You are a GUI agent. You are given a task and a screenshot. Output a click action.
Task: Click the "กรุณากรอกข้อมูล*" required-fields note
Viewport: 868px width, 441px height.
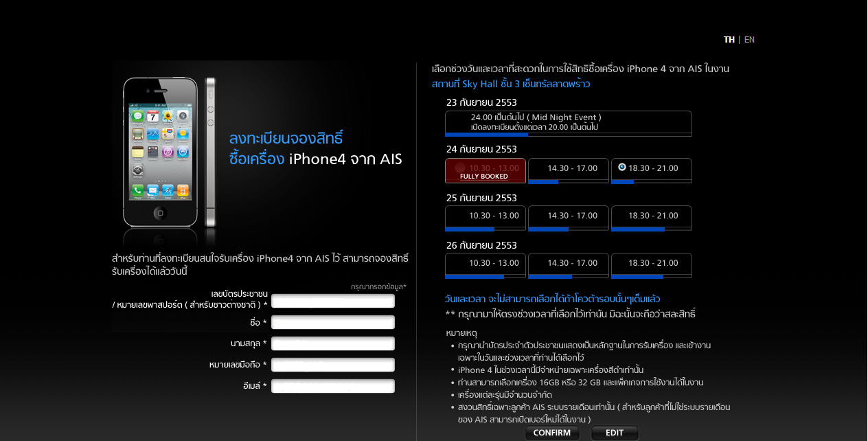[x=378, y=286]
